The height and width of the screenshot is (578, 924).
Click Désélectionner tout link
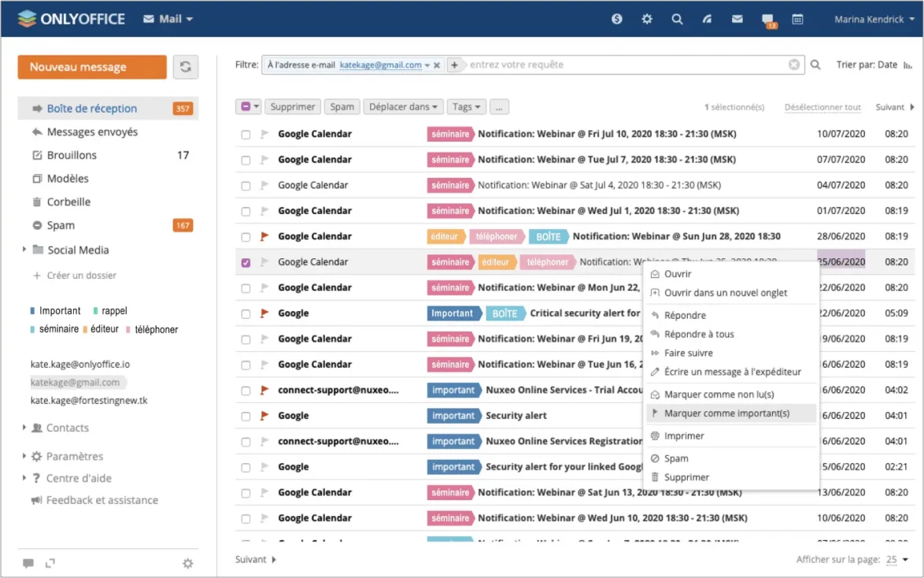point(822,107)
